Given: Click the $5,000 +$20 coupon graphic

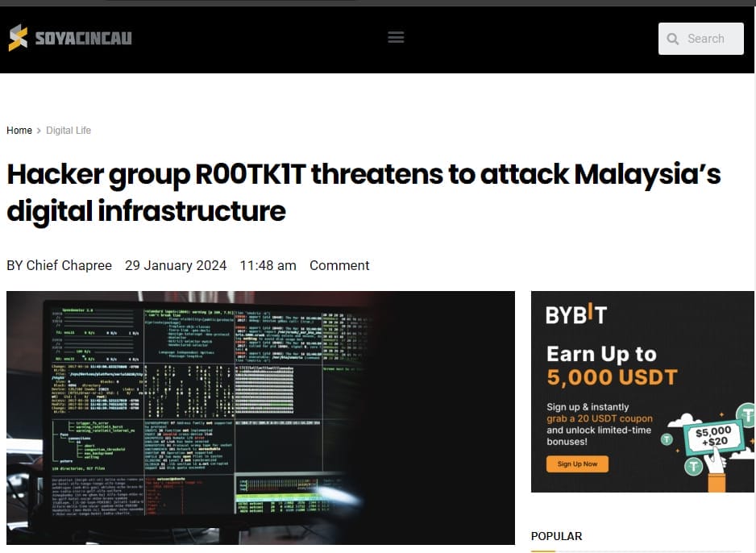Looking at the screenshot, I should point(712,438).
